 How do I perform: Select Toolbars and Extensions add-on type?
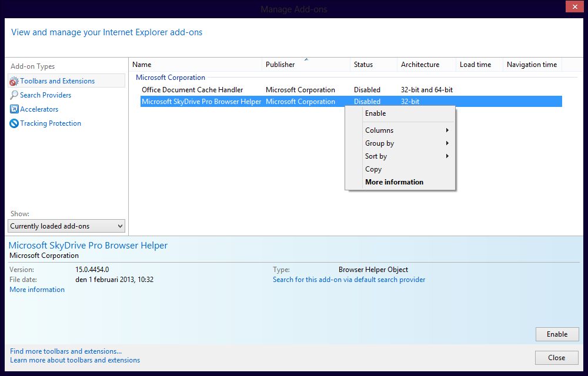[x=66, y=81]
